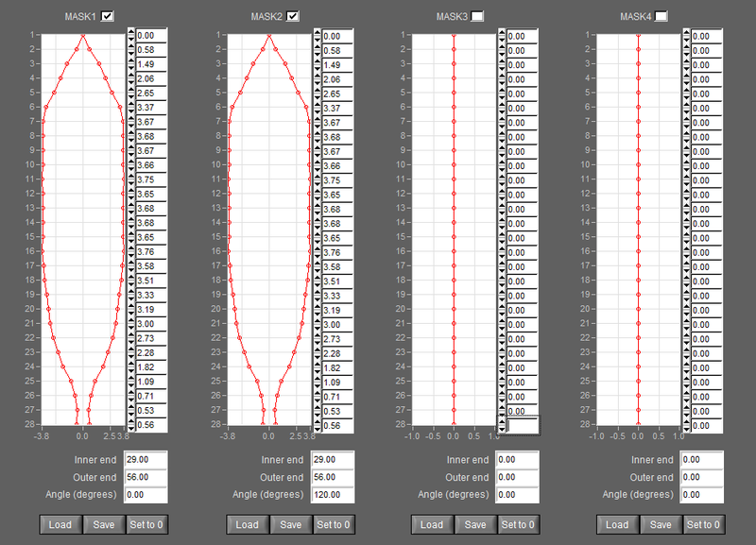Image resolution: width=756 pixels, height=545 pixels.
Task: Increase MASK1 row 25 value 1.09 with up arrow
Action: (x=131, y=378)
